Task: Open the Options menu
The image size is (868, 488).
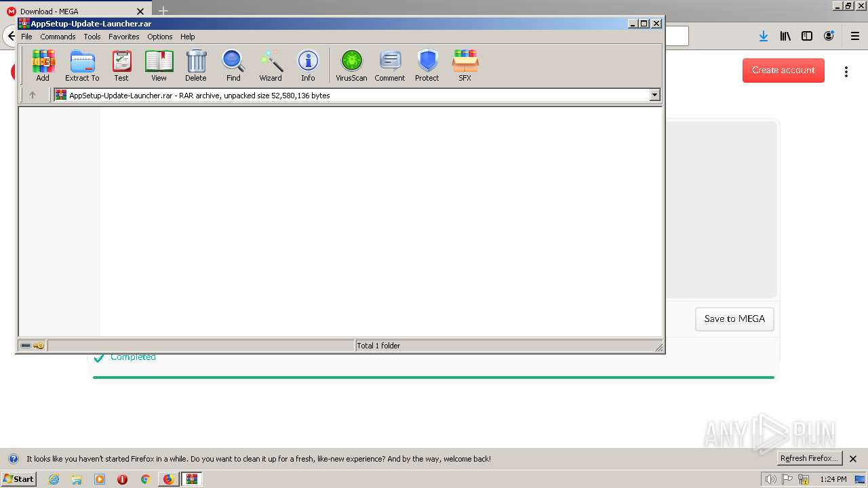Action: click(160, 37)
